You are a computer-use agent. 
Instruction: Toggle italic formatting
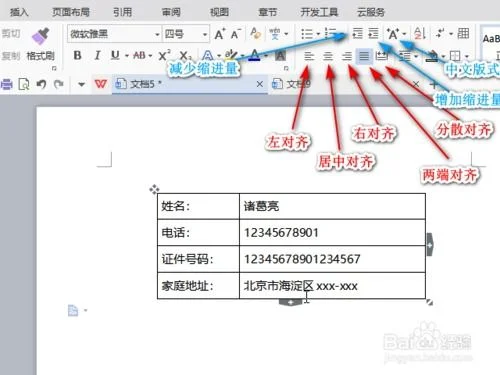coord(97,55)
